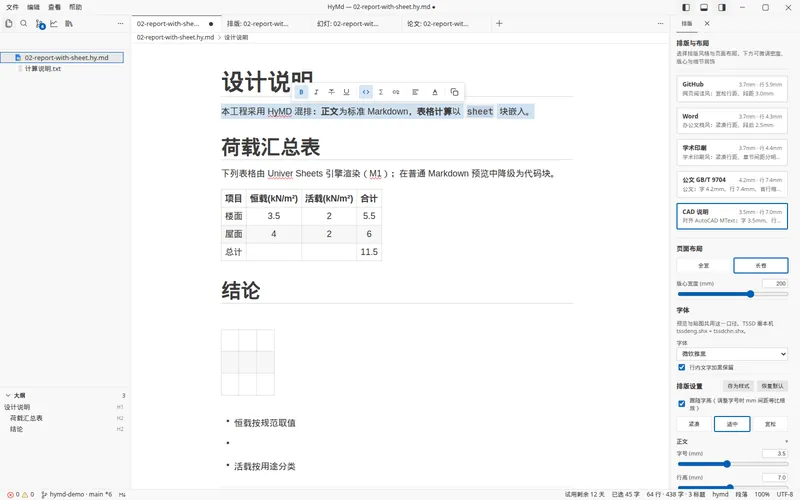Jump to 荷载汇总表 in outline

point(27,418)
